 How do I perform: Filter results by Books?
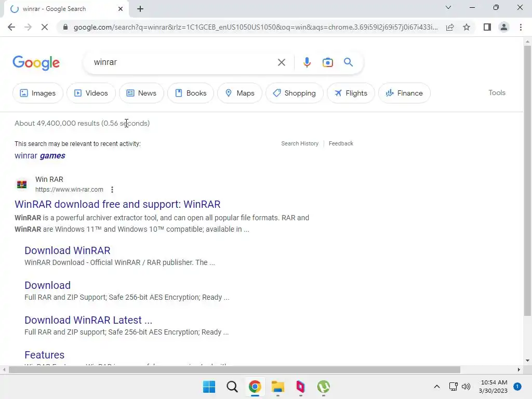[191, 93]
